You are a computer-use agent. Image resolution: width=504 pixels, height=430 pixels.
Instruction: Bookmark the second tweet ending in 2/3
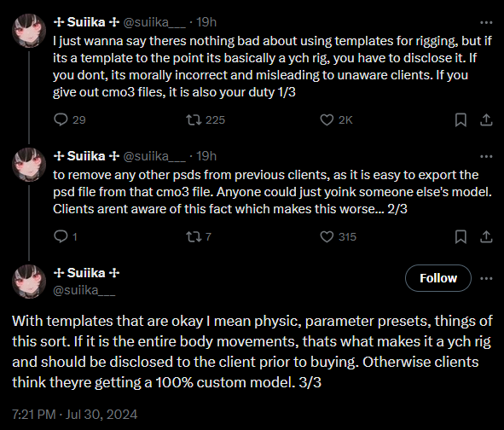461,236
